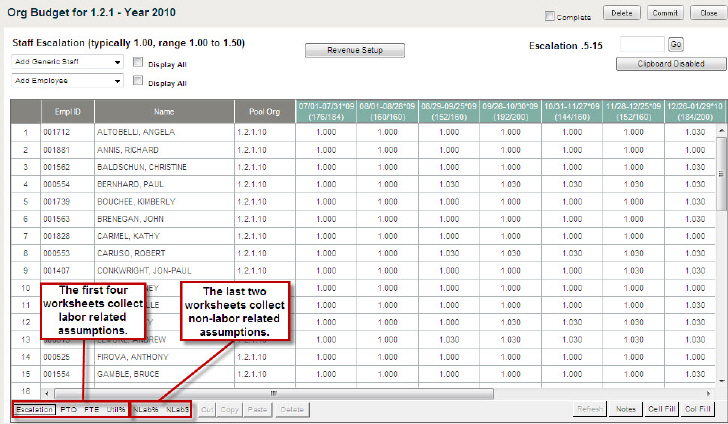Switch to the FTE worksheet tab
The image size is (728, 424).
(92, 410)
